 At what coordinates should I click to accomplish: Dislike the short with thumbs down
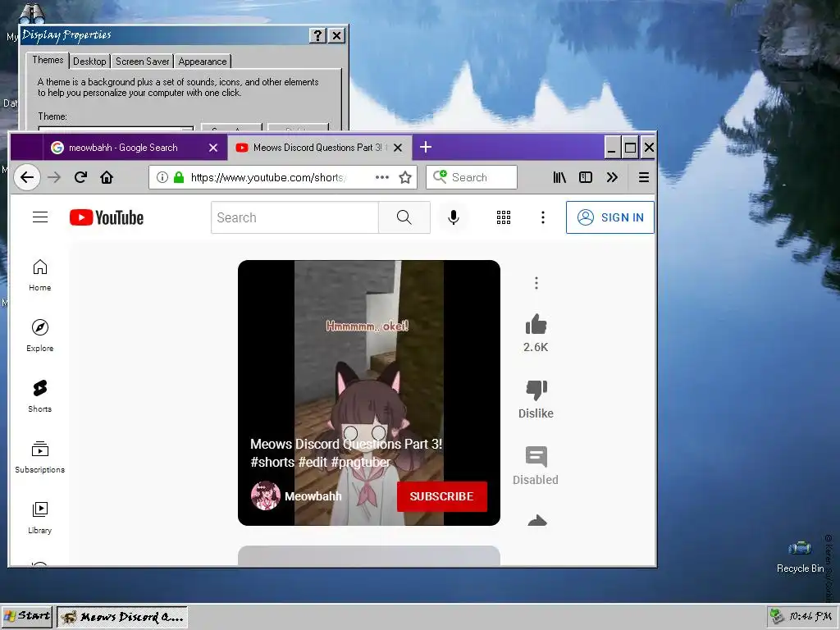pyautogui.click(x=536, y=390)
